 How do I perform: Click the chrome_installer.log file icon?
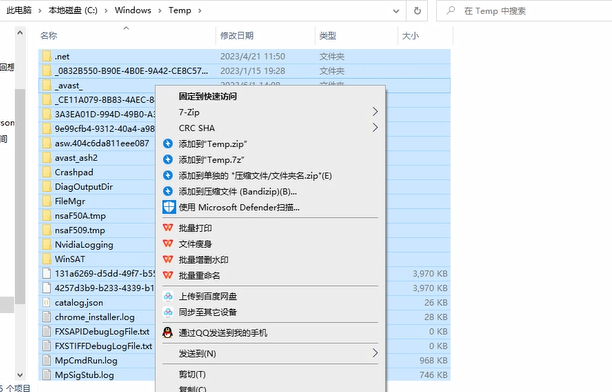46,317
